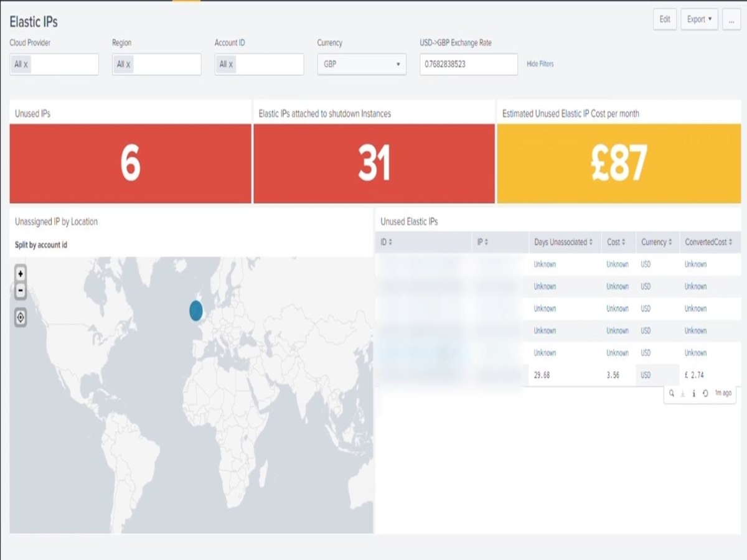Image resolution: width=747 pixels, height=560 pixels.
Task: Click the Unused Elastic IPs panel title
Action: tap(409, 222)
